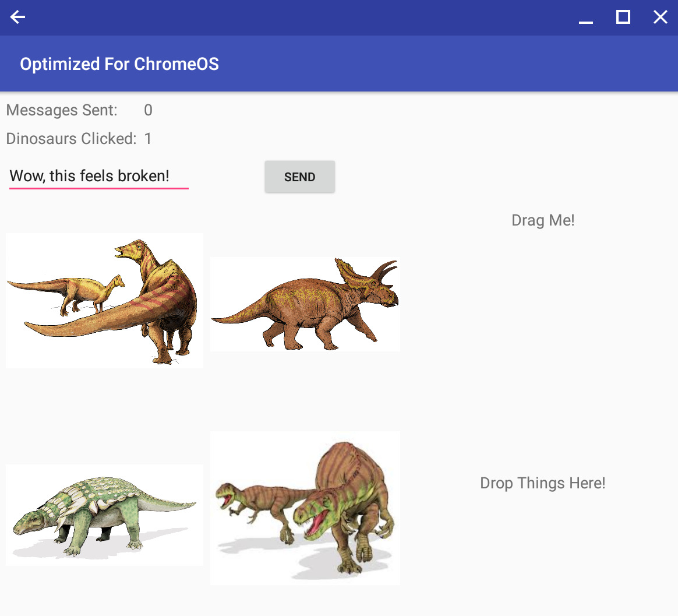
Task: Focus the message text input field
Action: 99,176
